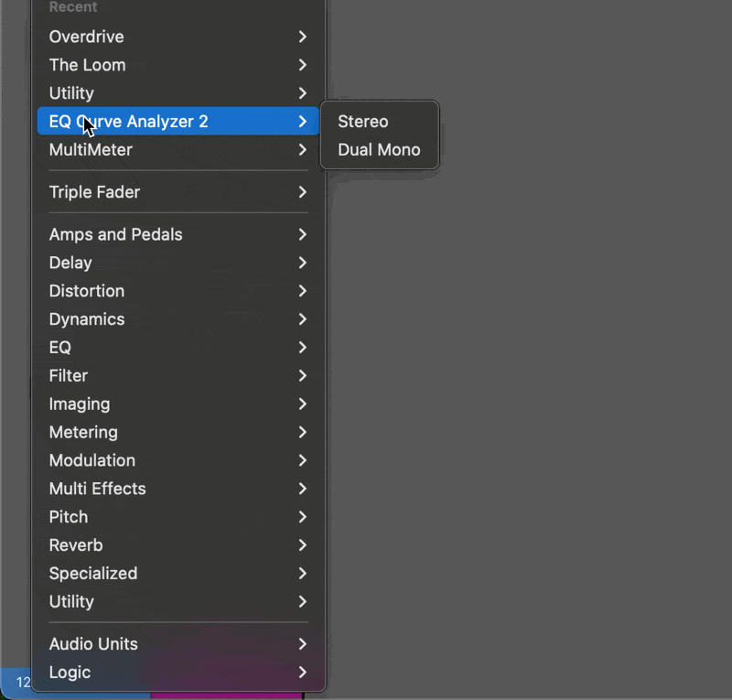This screenshot has width=732, height=700.
Task: Open the Triple Fader entry
Action: click(x=94, y=192)
